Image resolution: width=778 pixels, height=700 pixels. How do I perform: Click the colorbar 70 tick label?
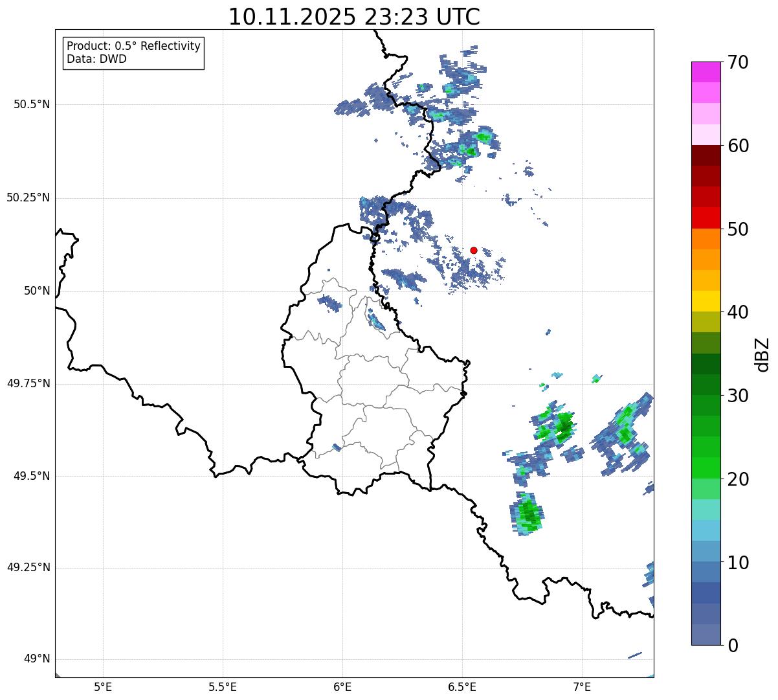[738, 62]
